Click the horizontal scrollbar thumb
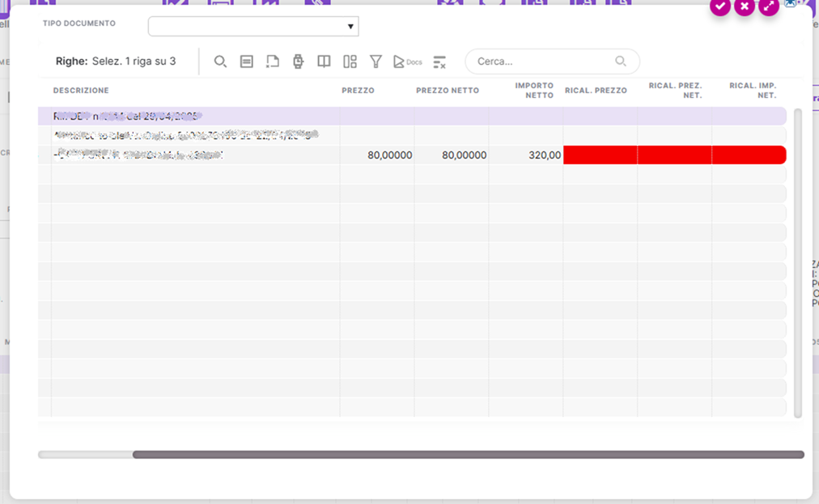The image size is (819, 504). click(x=468, y=455)
